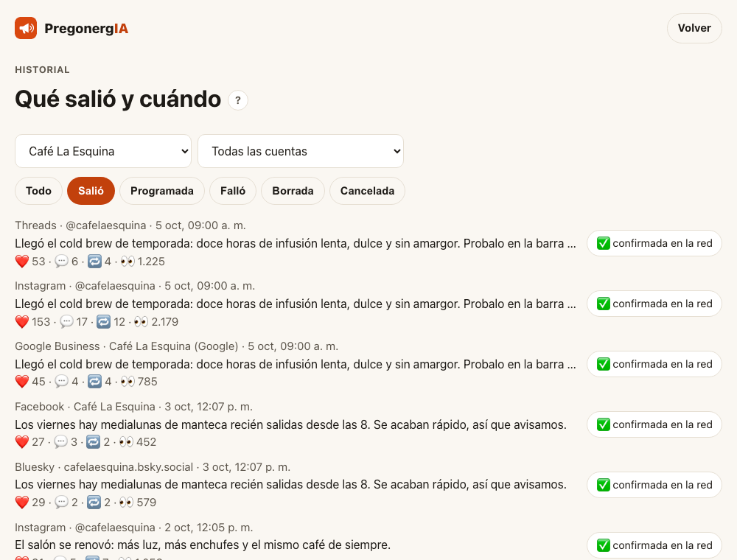Screen dimensions: 737x560
Task: Click confirmada en la red on Instagram 5 oct
Action: pos(654,304)
